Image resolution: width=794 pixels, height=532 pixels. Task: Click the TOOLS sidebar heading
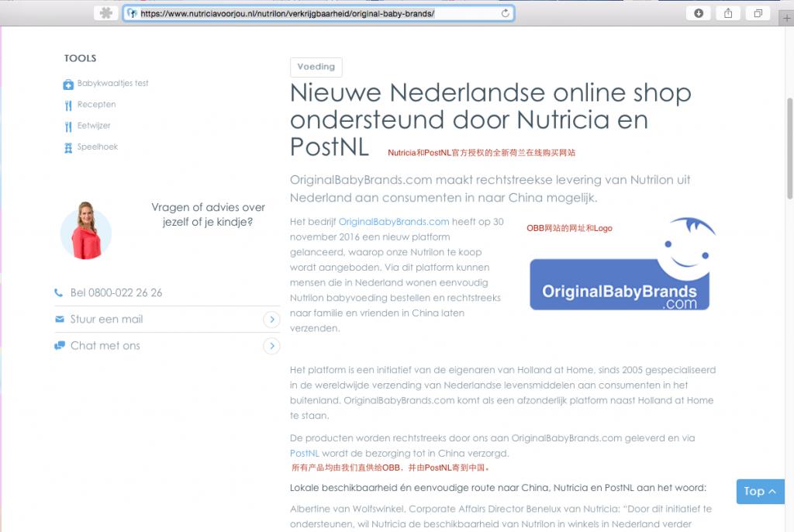80,58
